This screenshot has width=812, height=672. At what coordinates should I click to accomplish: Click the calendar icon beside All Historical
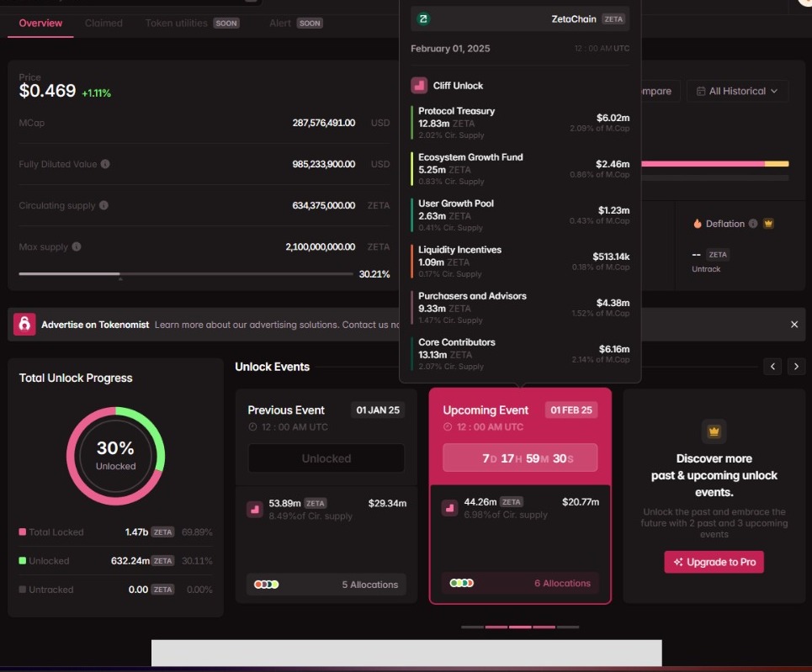[x=701, y=91]
